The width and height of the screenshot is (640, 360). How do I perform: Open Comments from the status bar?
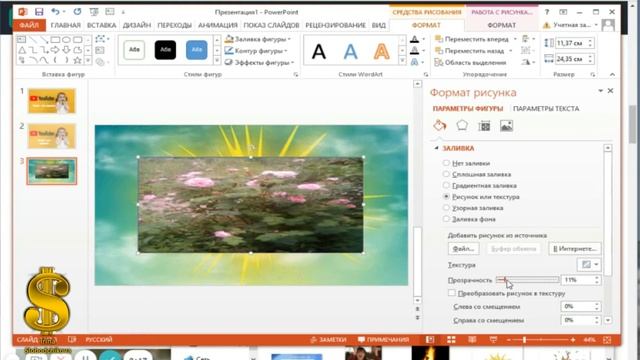pyautogui.click(x=383, y=340)
